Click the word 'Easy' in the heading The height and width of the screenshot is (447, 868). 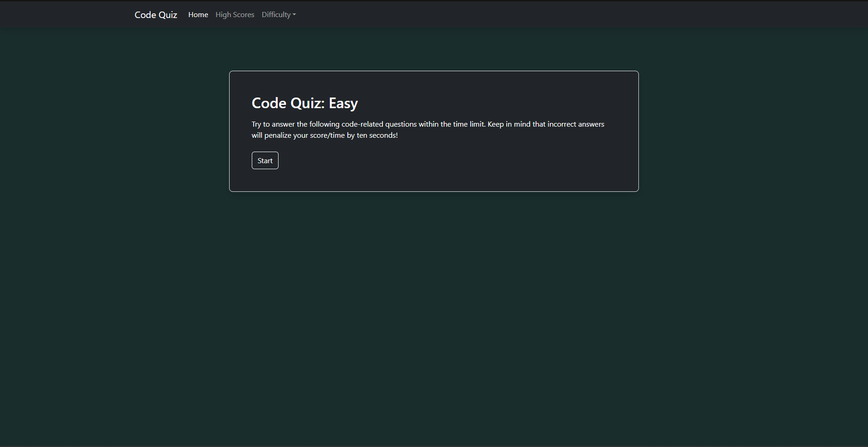(x=343, y=103)
